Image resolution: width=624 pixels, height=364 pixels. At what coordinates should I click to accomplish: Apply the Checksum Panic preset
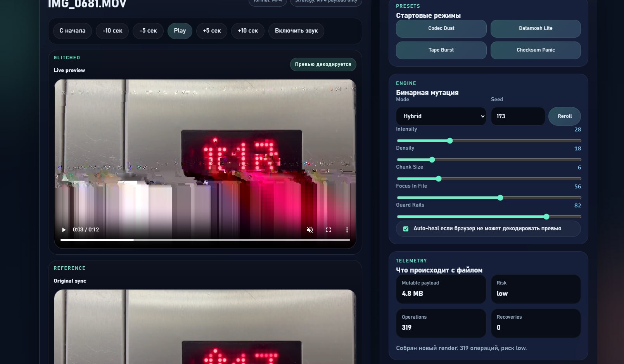536,50
